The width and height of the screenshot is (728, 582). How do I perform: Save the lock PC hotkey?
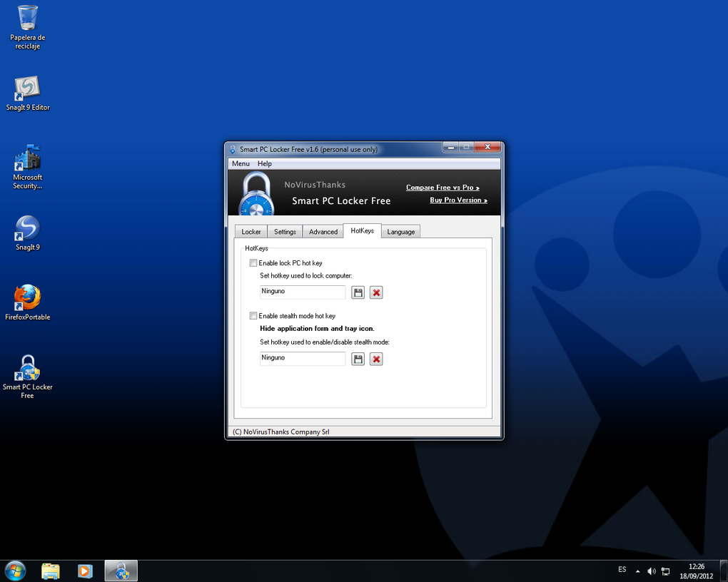[x=358, y=292]
